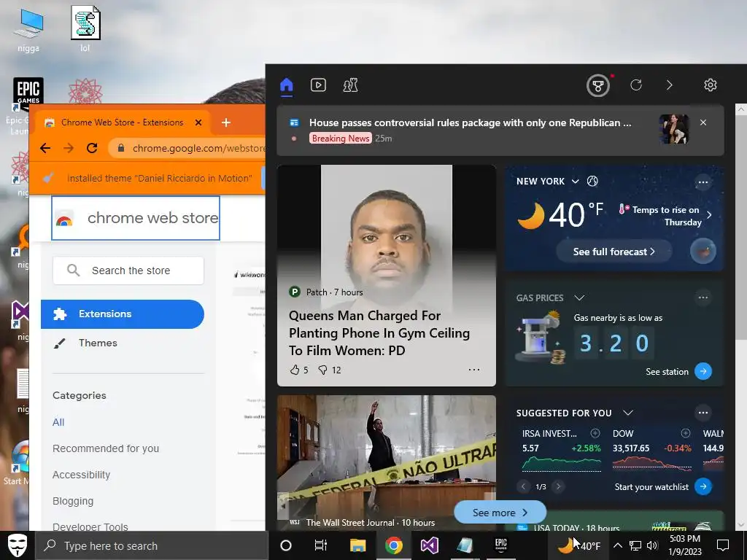Click See full forecast button
The width and height of the screenshot is (747, 560).
pyautogui.click(x=614, y=252)
